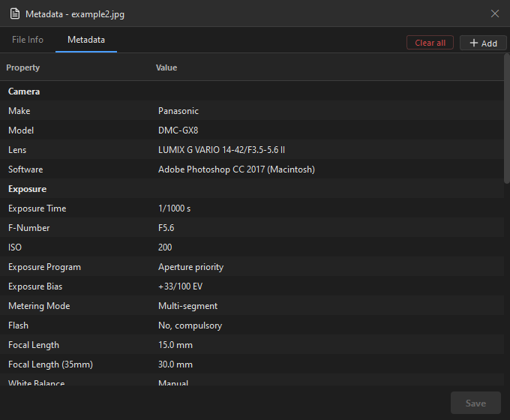Click the Adobe Photoshop CC 2017 value

point(236,169)
